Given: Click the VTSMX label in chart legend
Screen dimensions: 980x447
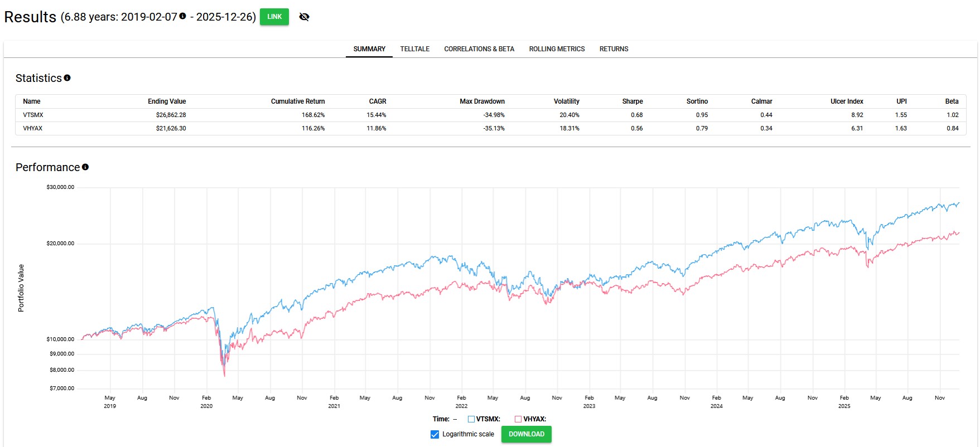Looking at the screenshot, I should point(488,419).
